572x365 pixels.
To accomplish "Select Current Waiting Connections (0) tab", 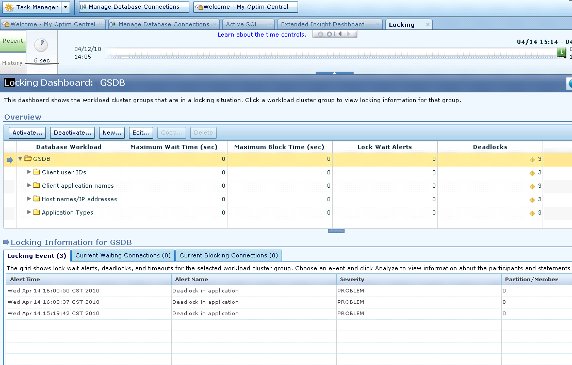I will point(123,255).
